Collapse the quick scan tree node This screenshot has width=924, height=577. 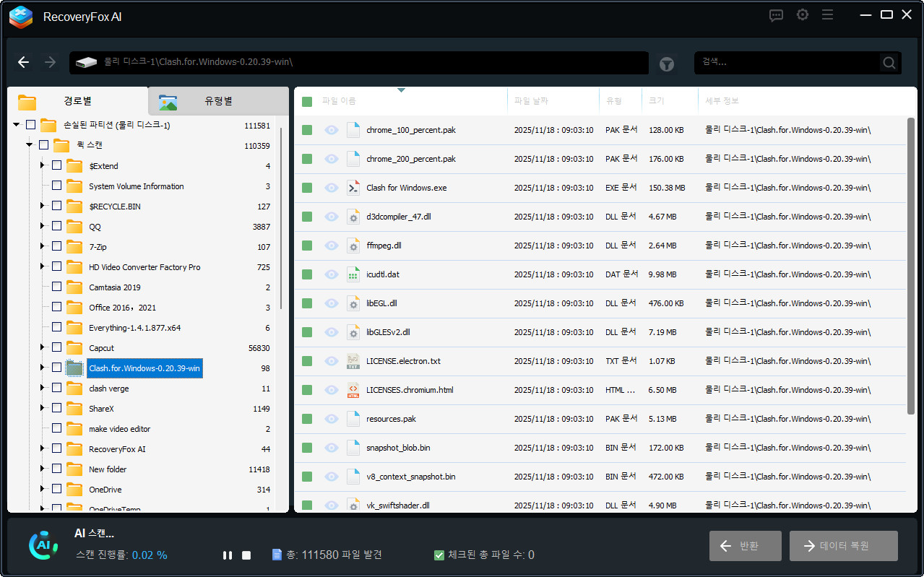(x=30, y=145)
